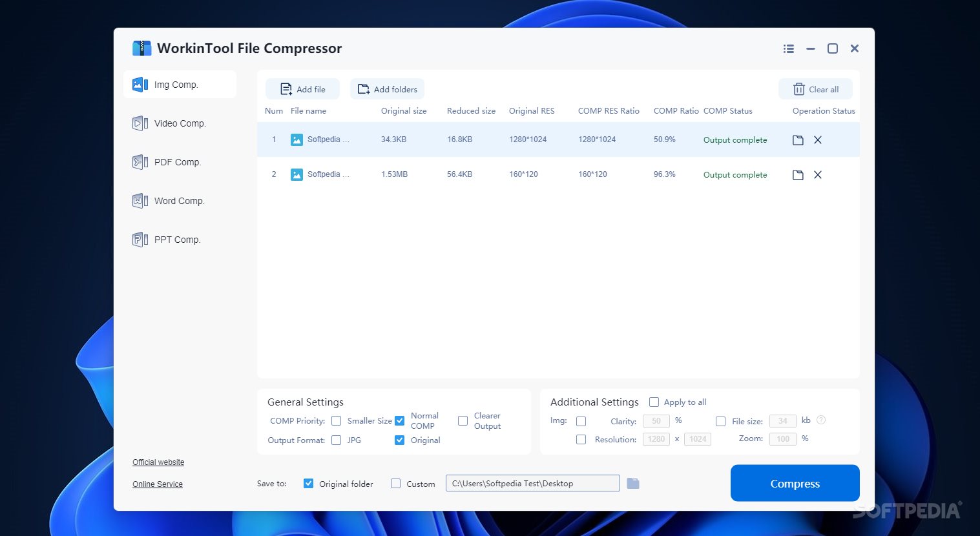The image size is (980, 536).
Task: Click the image file icon in row 1
Action: (297, 139)
